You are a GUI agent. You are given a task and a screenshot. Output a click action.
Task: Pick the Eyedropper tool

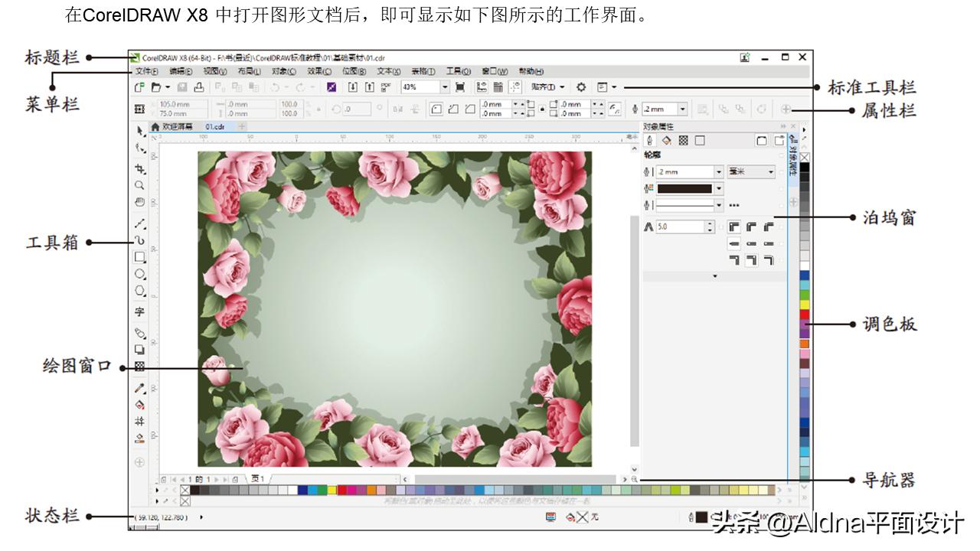pyautogui.click(x=139, y=387)
